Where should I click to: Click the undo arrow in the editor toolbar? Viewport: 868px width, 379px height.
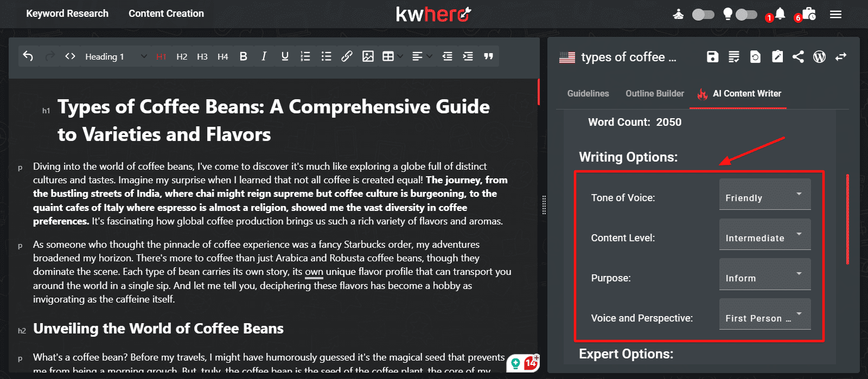(x=28, y=56)
